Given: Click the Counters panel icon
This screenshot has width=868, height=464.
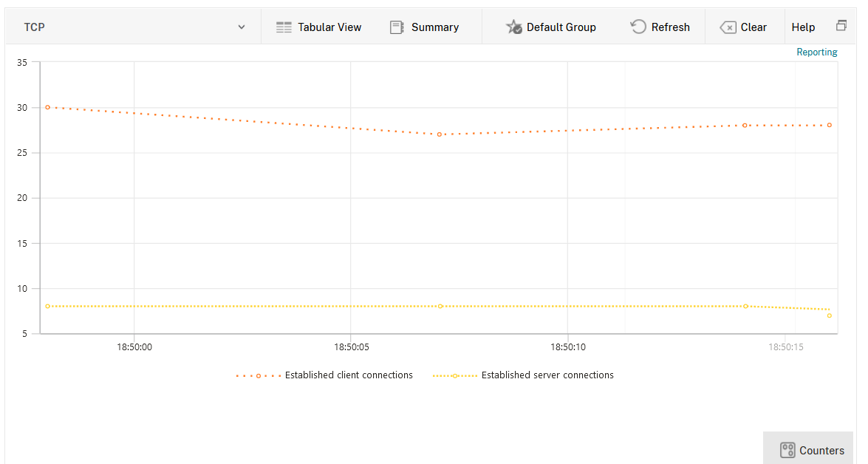Looking at the screenshot, I should pos(787,450).
